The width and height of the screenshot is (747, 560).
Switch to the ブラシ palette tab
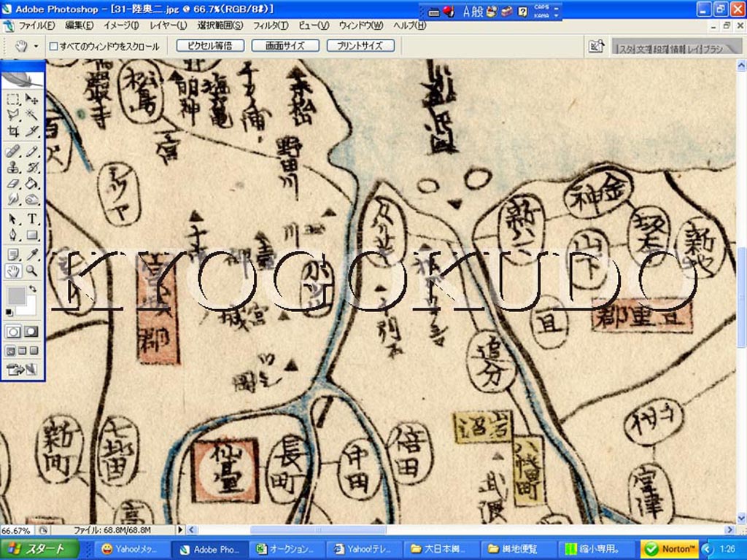click(713, 49)
